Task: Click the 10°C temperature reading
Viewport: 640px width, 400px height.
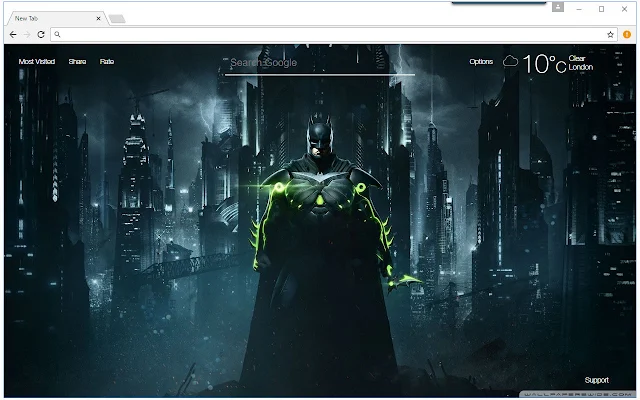Action: tap(544, 64)
